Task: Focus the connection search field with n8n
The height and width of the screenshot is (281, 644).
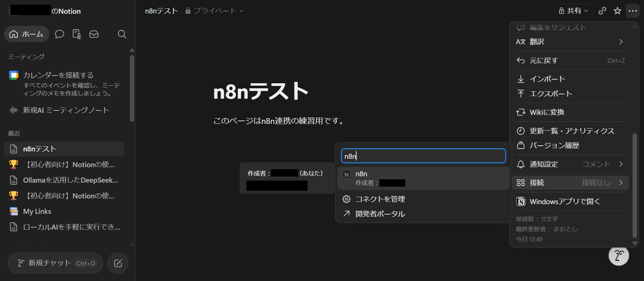Action: tap(423, 156)
